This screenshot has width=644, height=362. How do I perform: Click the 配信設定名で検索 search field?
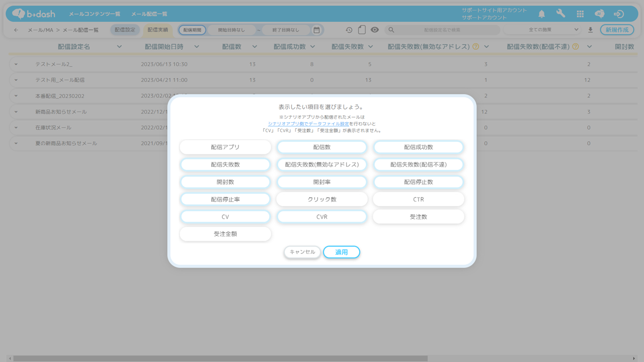(442, 30)
